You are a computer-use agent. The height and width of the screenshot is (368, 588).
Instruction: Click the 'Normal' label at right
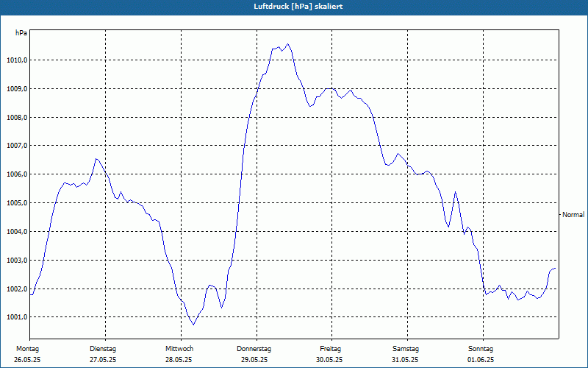573,215
